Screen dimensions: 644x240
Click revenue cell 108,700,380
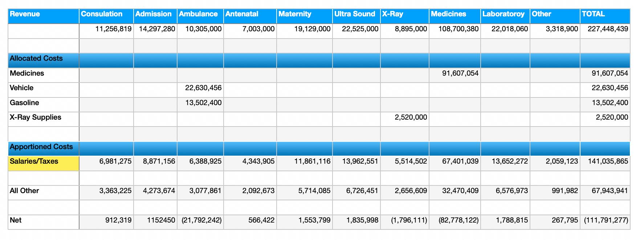pyautogui.click(x=455, y=31)
